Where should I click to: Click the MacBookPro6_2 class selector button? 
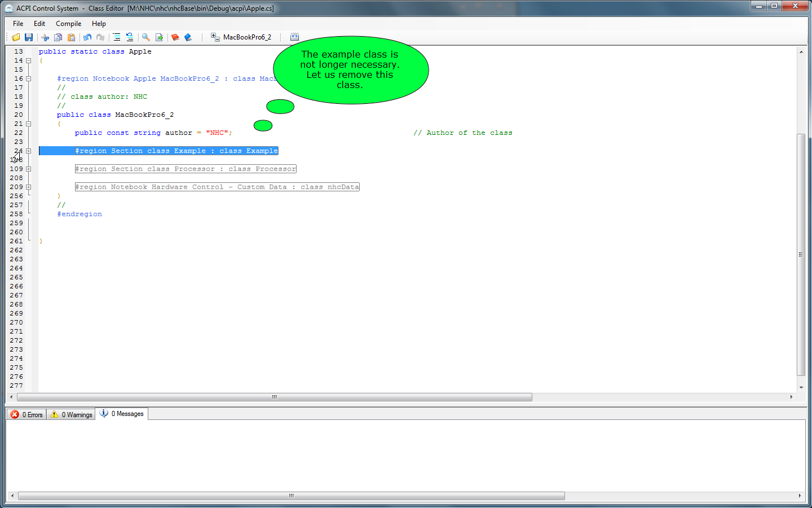pyautogui.click(x=241, y=37)
